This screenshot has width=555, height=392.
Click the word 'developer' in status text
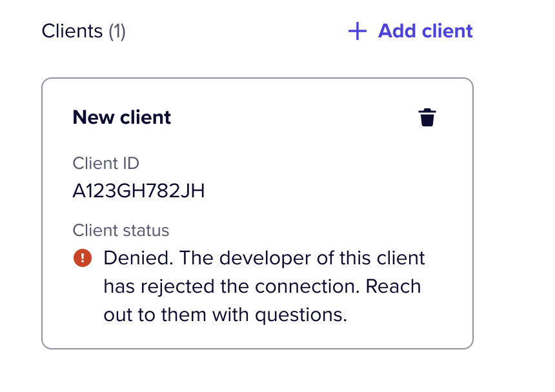(x=265, y=259)
